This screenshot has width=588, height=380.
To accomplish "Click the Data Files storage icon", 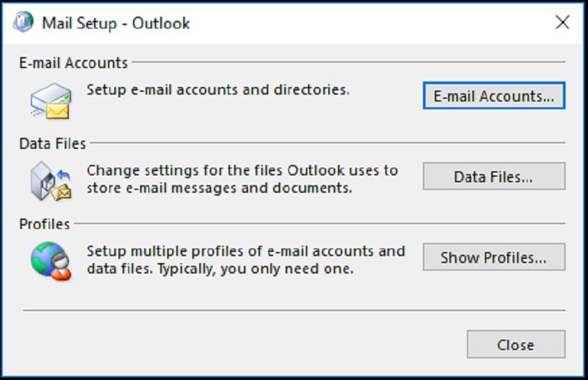I will pyautogui.click(x=50, y=180).
